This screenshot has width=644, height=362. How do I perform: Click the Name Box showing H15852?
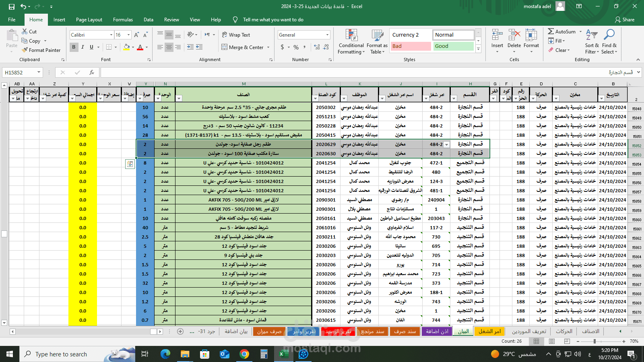[x=23, y=72]
